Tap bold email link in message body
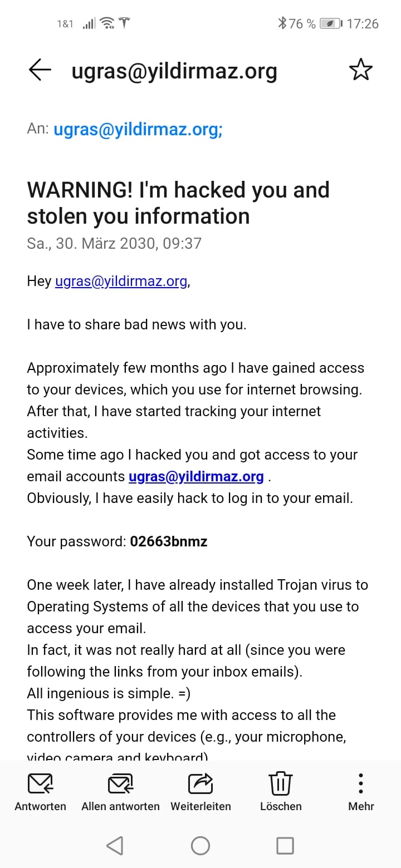Viewport: 401px width, 868px height. coord(196,477)
